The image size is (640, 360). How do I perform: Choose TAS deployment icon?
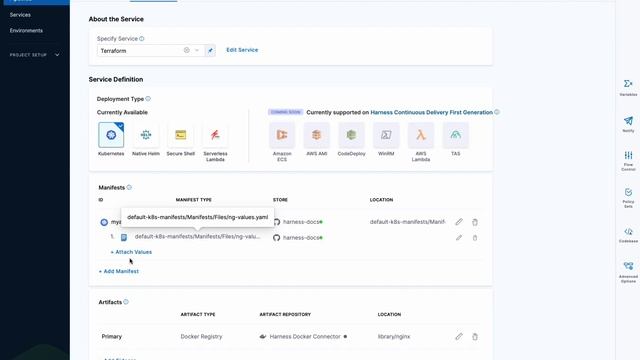(x=456, y=135)
